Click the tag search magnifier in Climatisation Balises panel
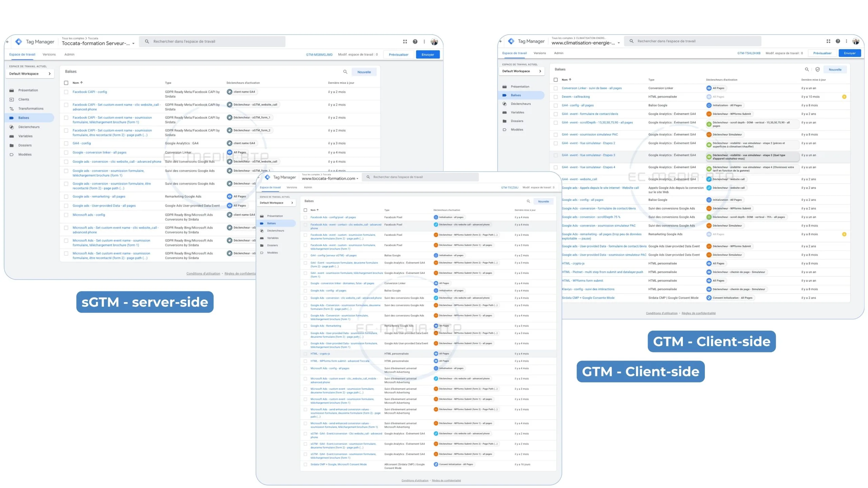868x488 pixels. (x=807, y=70)
